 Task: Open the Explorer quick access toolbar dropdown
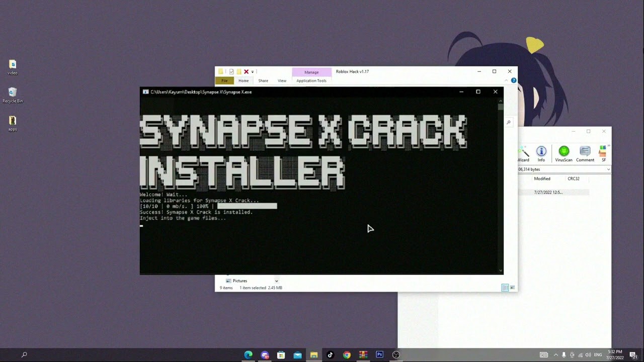pos(253,71)
